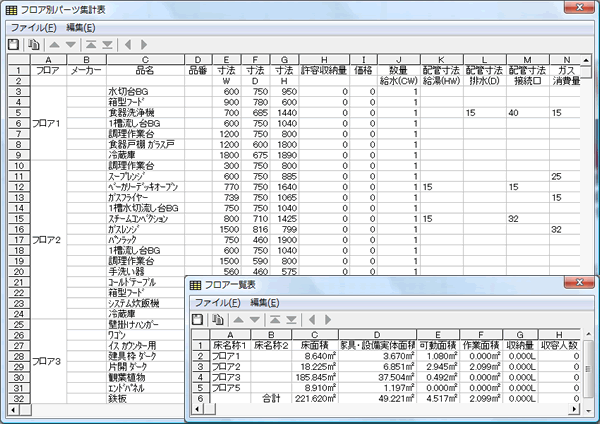
Task: Select column C header in パーツ集計表 grid
Action: [x=146, y=61]
